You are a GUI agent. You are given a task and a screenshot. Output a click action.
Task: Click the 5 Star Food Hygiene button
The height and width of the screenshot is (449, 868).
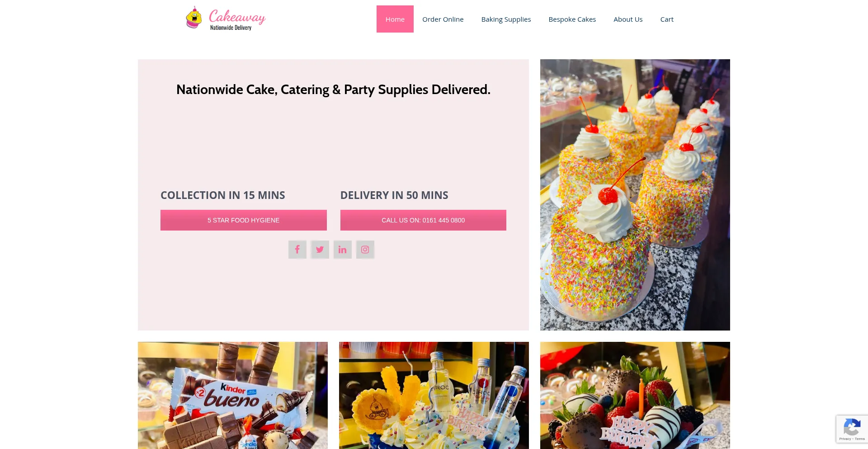pos(244,220)
